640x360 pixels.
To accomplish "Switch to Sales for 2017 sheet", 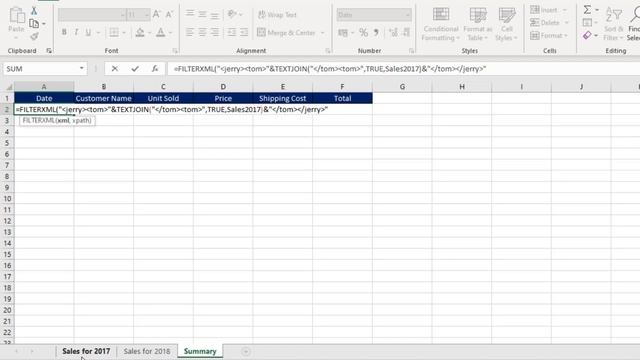I will [x=86, y=351].
